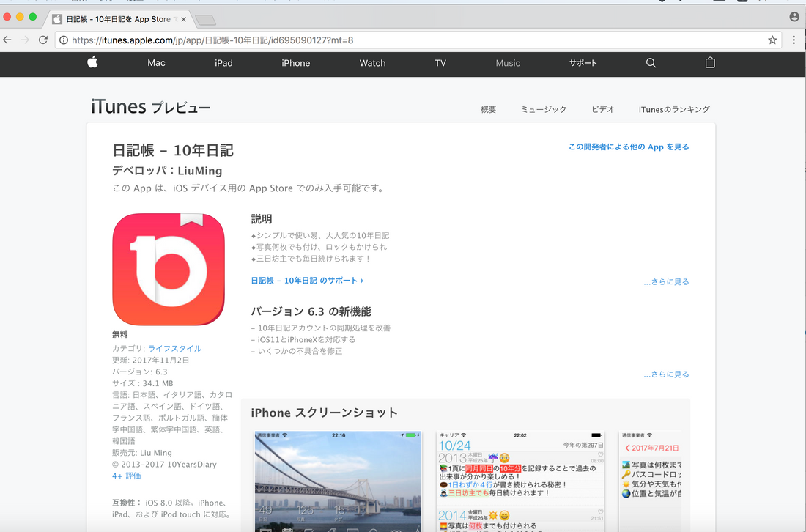Click the browser forward arrow
Screen dimensions: 806x532
(25, 40)
